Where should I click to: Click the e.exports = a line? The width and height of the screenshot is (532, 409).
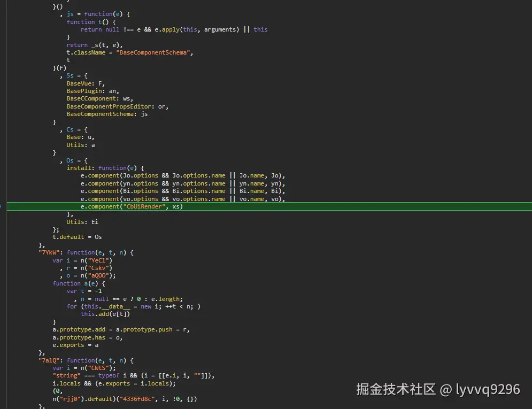tap(75, 345)
